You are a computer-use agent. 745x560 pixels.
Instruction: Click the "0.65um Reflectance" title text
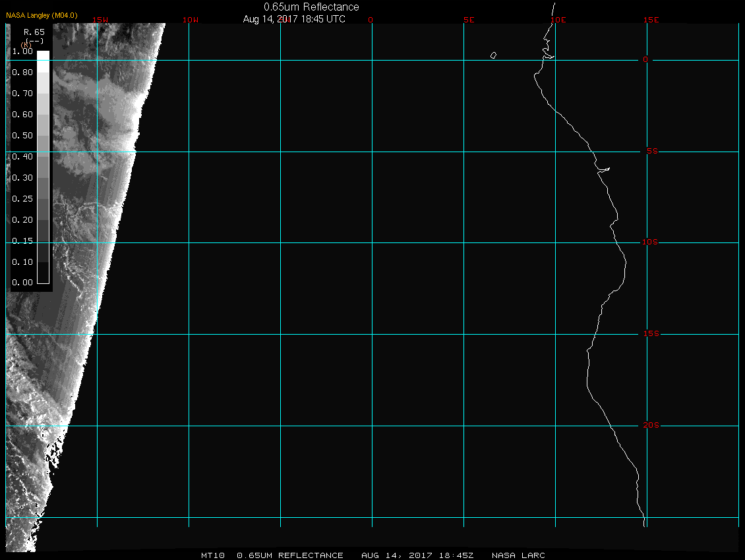click(x=311, y=7)
